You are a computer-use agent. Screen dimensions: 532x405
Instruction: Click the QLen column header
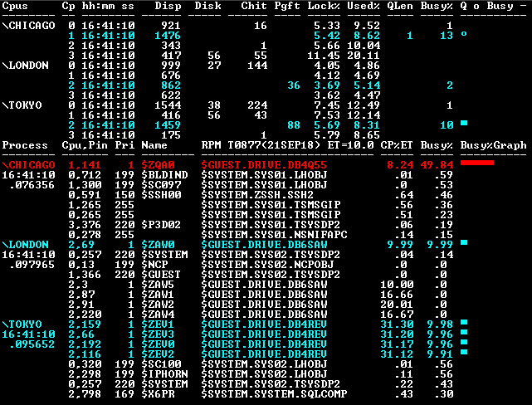pyautogui.click(x=400, y=6)
